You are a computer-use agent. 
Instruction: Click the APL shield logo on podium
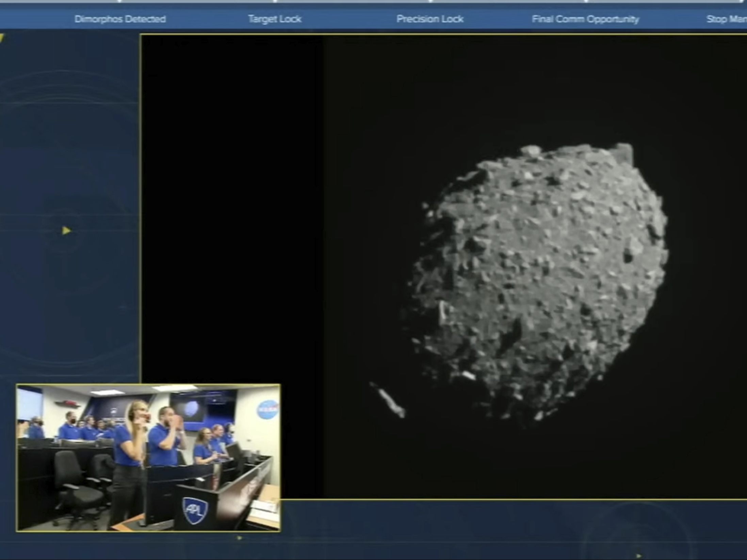point(195,510)
